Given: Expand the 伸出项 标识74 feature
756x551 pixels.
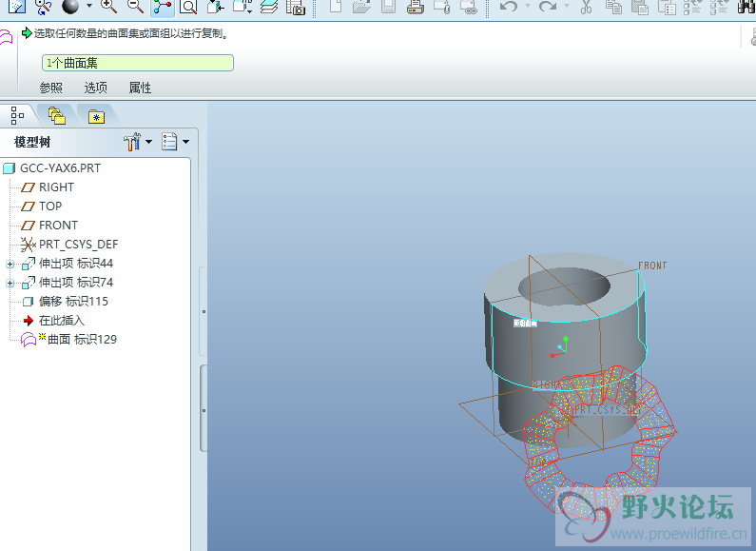Looking at the screenshot, I should click(x=10, y=284).
